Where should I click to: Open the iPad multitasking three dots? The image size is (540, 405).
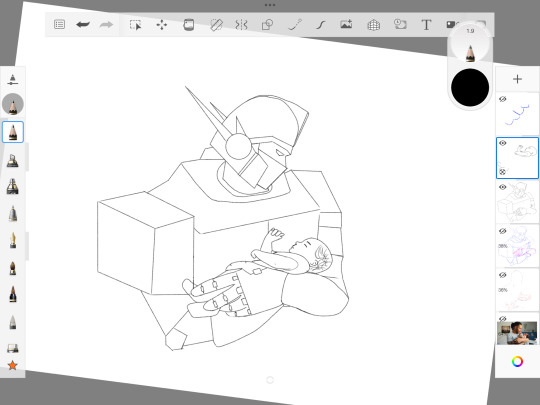(270, 5)
